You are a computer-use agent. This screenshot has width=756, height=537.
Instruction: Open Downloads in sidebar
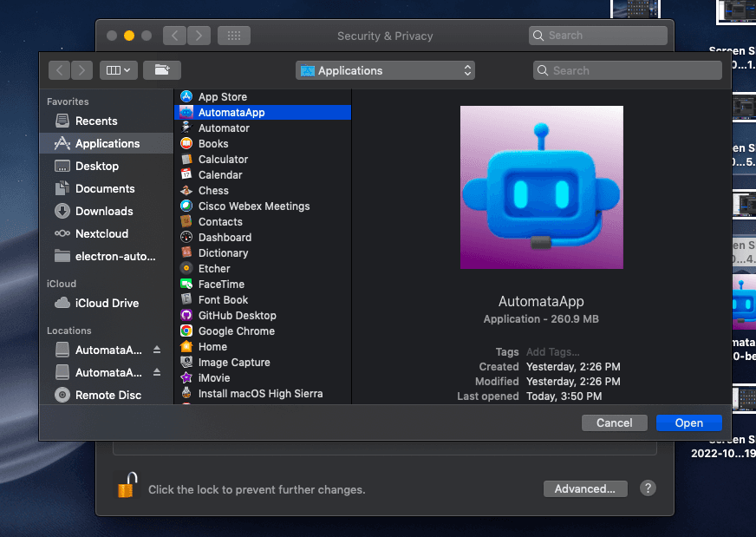click(104, 211)
